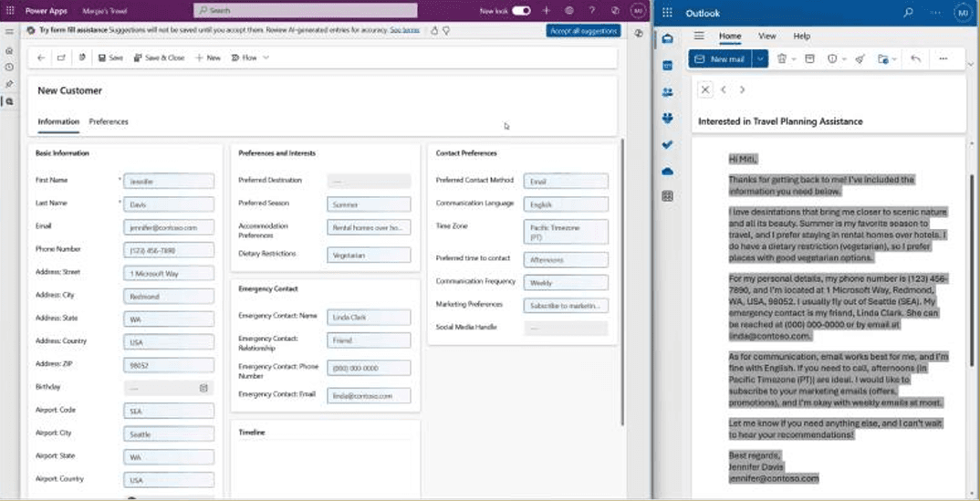Click the Email field with jennifer@contoso.com
Viewport: 980px width, 501px height.
tap(169, 227)
